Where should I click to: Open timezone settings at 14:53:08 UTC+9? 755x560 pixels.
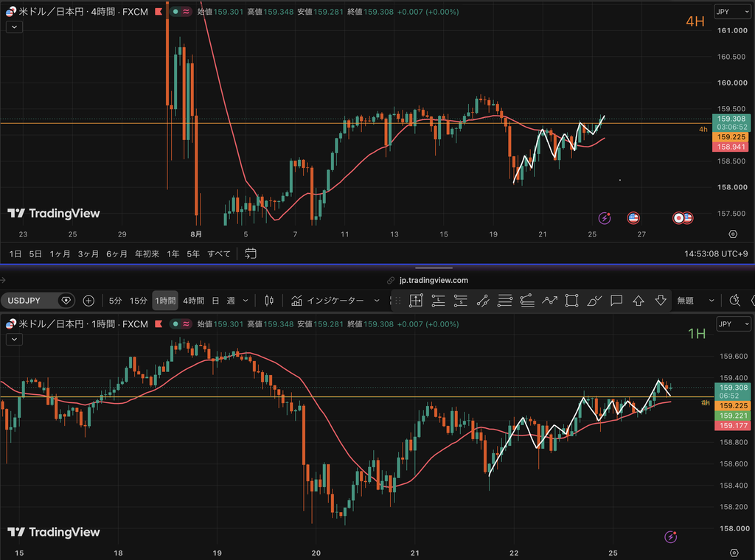pos(716,253)
